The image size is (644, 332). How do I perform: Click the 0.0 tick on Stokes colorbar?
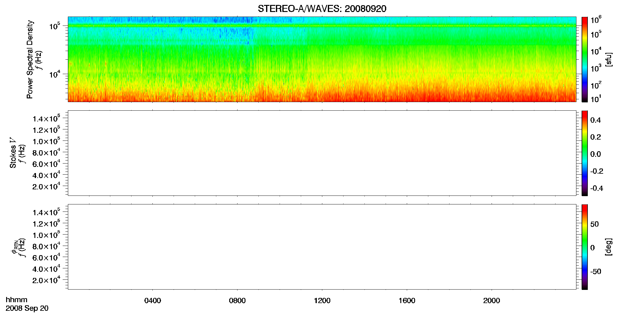(x=595, y=154)
